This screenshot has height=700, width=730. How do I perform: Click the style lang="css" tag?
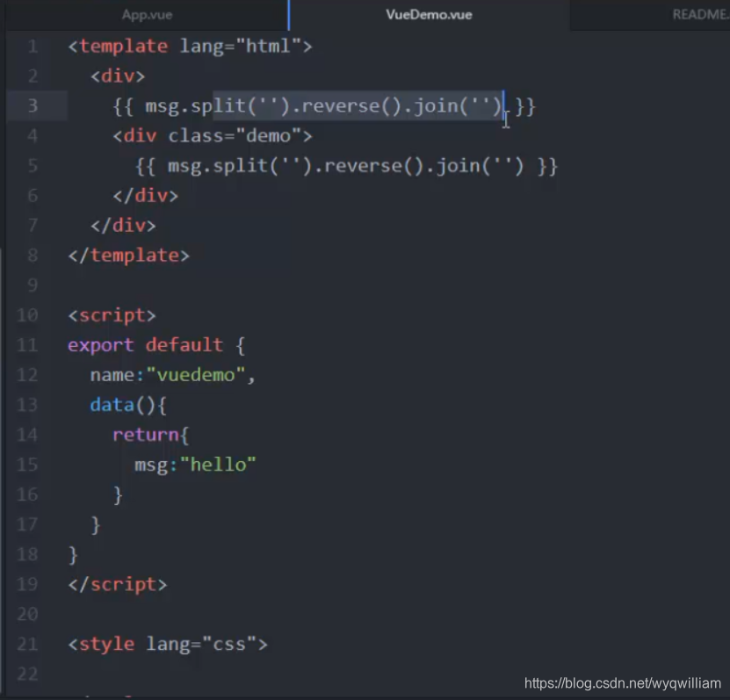(168, 644)
